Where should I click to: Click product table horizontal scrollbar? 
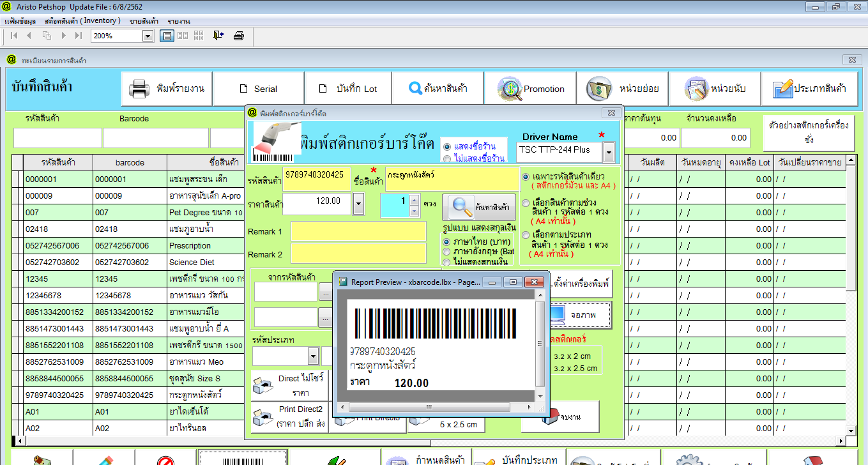click(x=429, y=440)
